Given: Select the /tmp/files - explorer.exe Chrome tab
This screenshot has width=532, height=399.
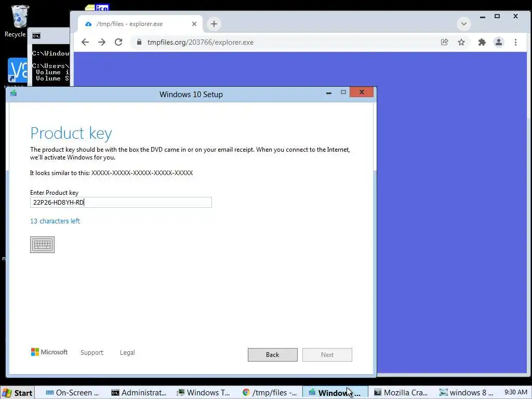Looking at the screenshot, I should [x=140, y=24].
